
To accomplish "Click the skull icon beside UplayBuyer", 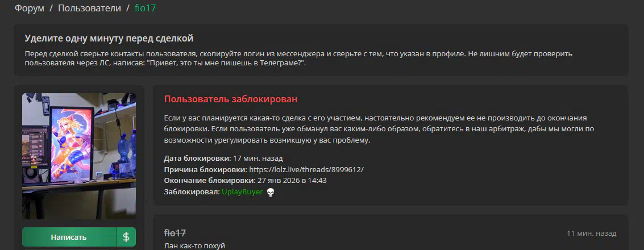I will point(270,192).
